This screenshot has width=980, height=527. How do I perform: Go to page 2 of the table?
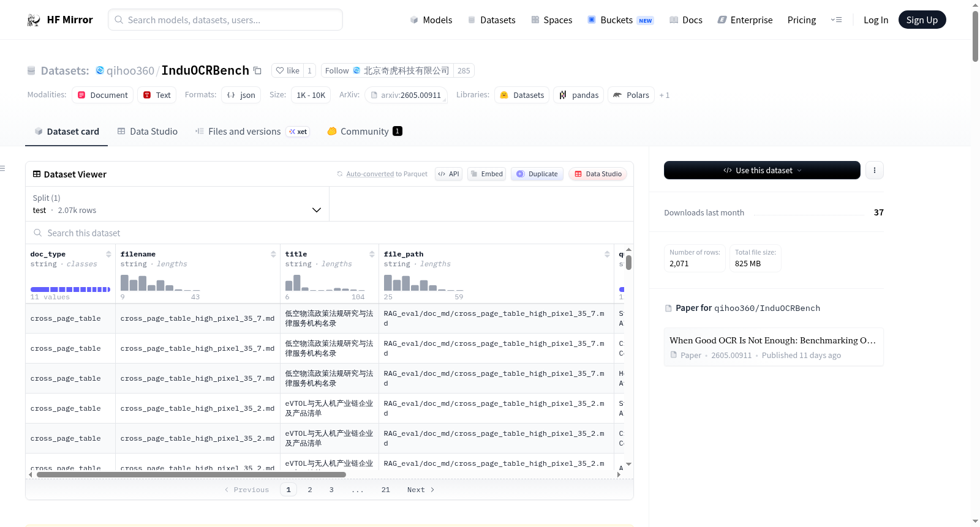pos(310,490)
